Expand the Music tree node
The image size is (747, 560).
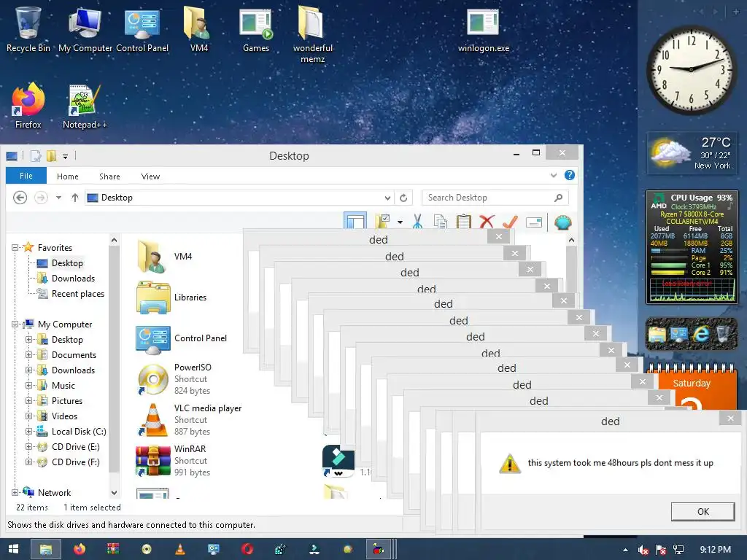point(28,385)
